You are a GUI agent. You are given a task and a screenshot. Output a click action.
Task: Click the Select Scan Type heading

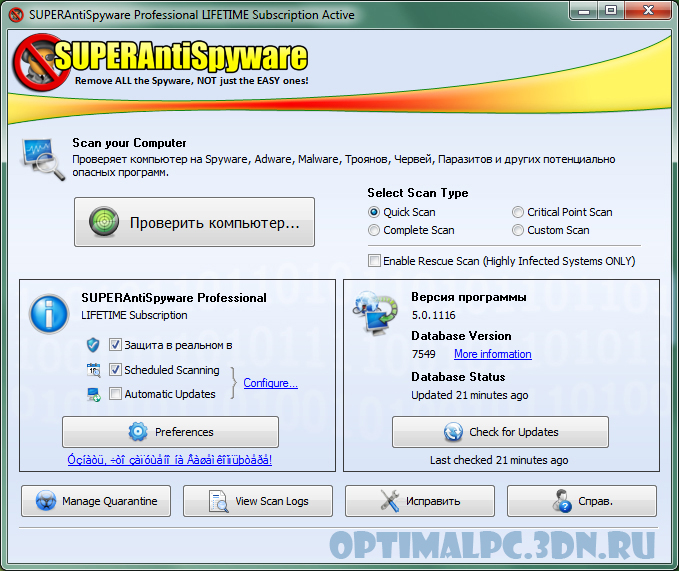(x=418, y=193)
